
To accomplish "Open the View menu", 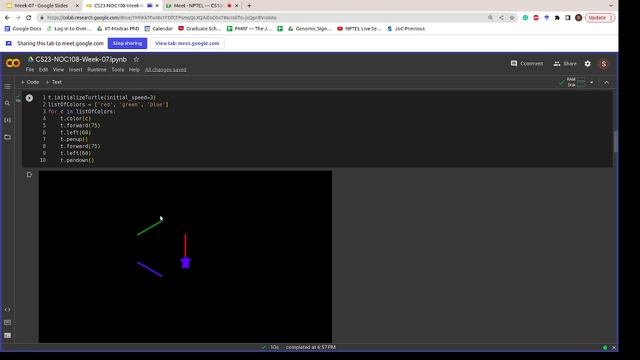I will [x=58, y=70].
